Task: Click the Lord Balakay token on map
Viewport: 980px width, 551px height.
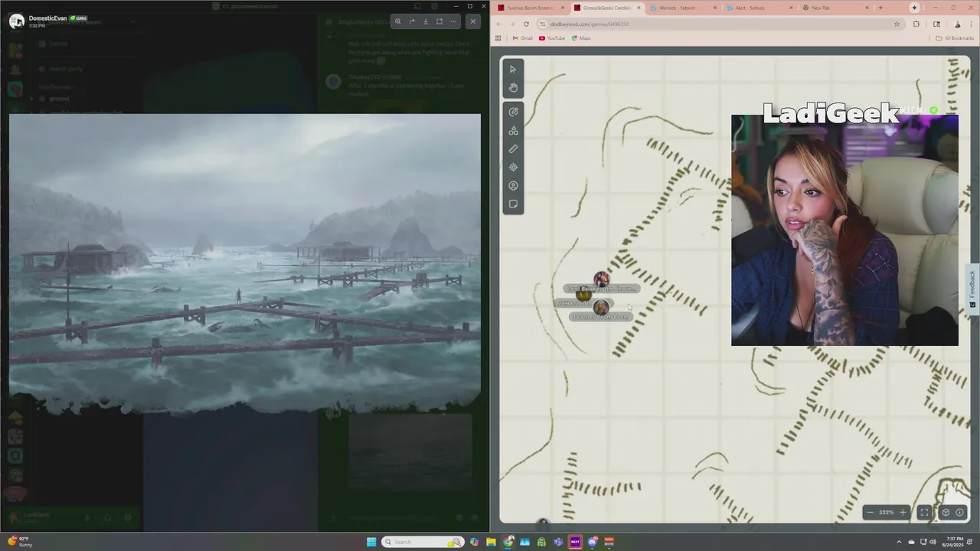Action: (601, 279)
